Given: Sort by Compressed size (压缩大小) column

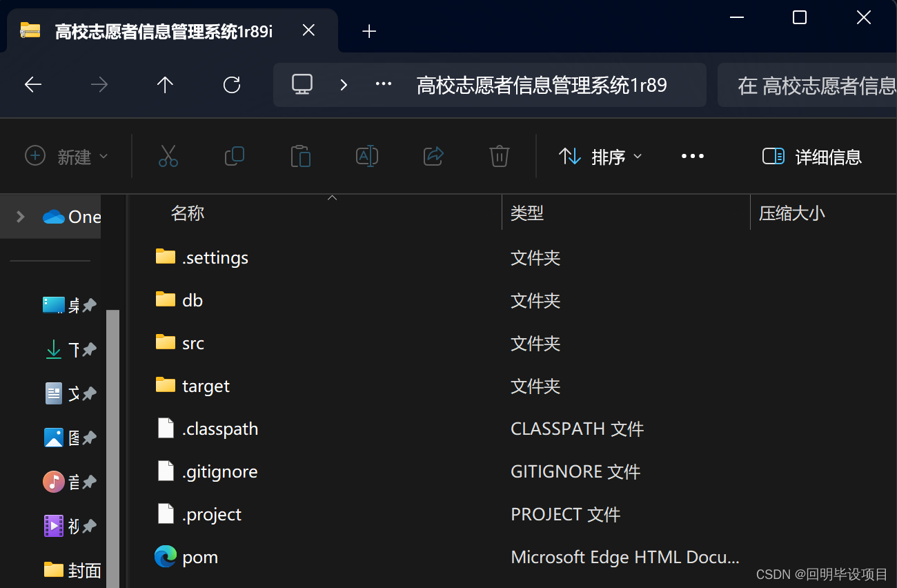Looking at the screenshot, I should click(x=792, y=213).
